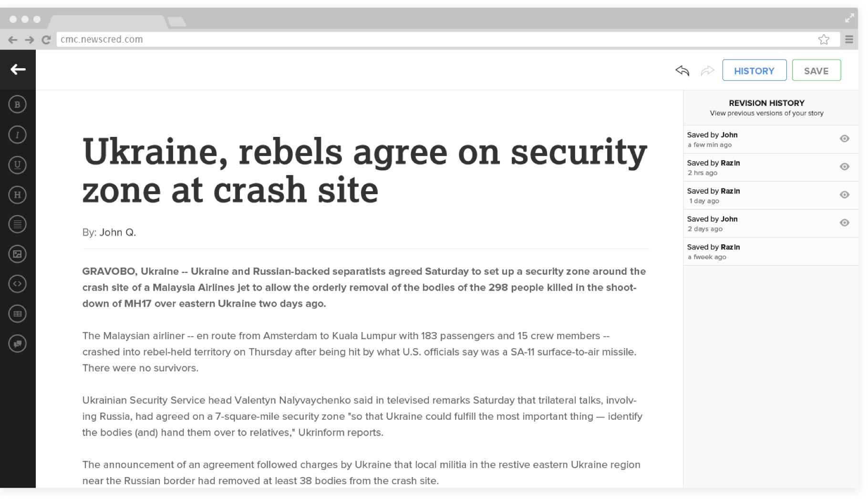Preview John's 2 days ago revision

[844, 223]
